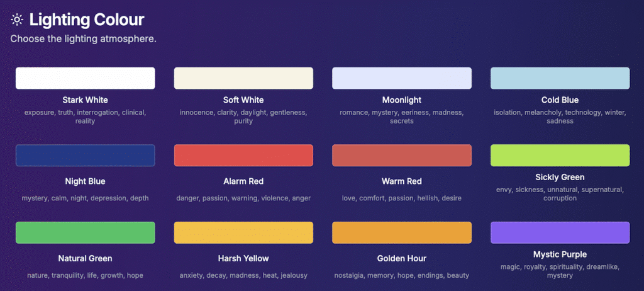Click the Alarm Red option title
644x291 pixels.
[x=243, y=181]
